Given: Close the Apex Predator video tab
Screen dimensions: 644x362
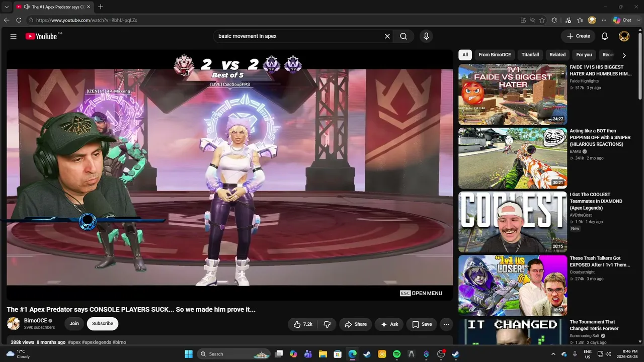Looking at the screenshot, I should [x=89, y=7].
